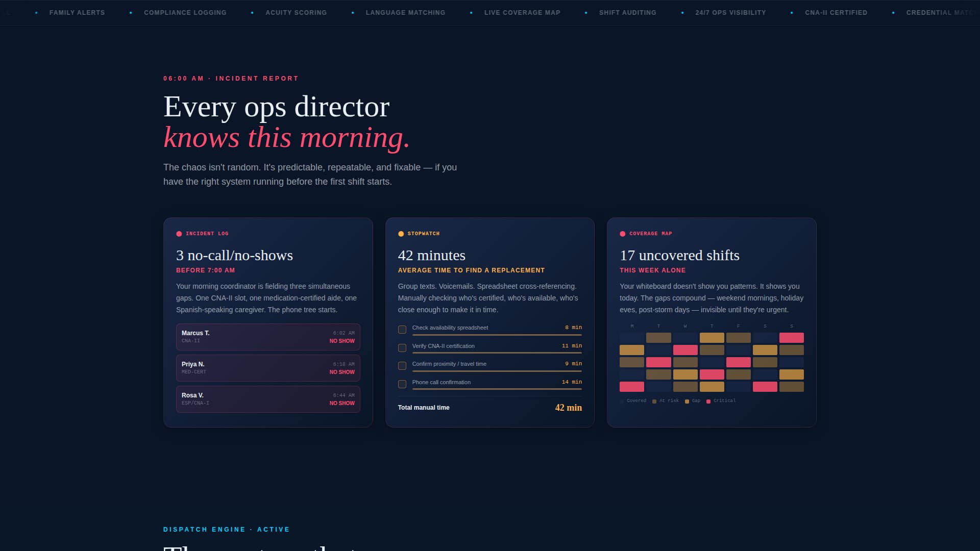The image size is (980, 551).
Task: Open the CNA-II CERTIFIED ticker item
Action: click(836, 12)
